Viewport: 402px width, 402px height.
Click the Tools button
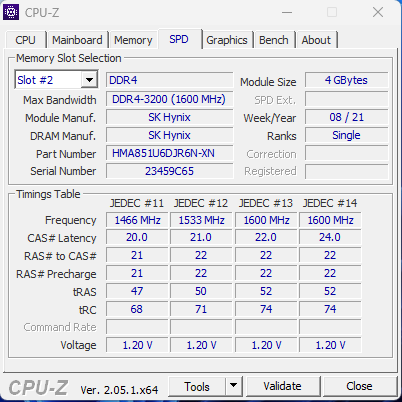197,386
